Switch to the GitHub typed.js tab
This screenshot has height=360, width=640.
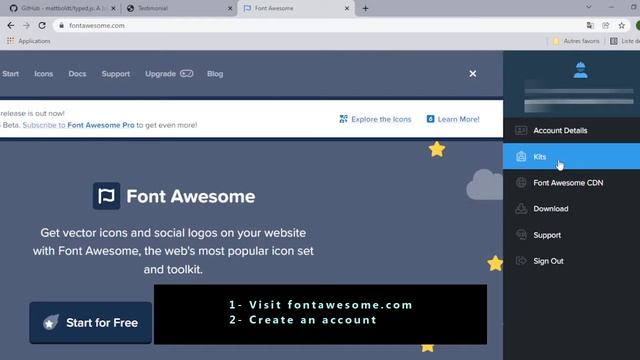pyautogui.click(x=62, y=8)
